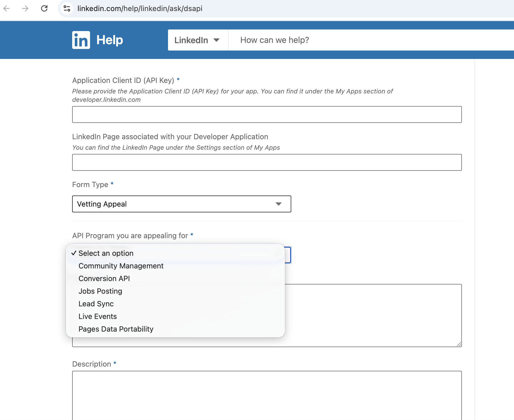Select Jobs Posting option

pos(175,291)
